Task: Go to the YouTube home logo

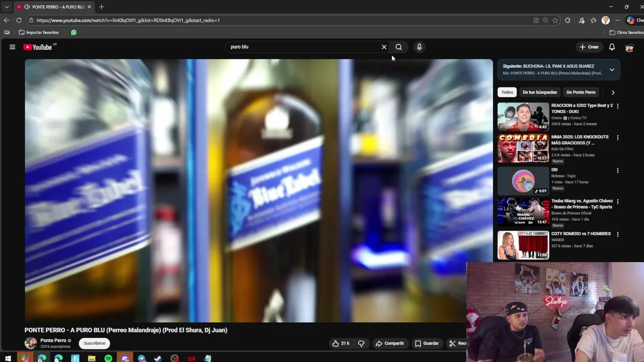Action: pyautogui.click(x=38, y=47)
